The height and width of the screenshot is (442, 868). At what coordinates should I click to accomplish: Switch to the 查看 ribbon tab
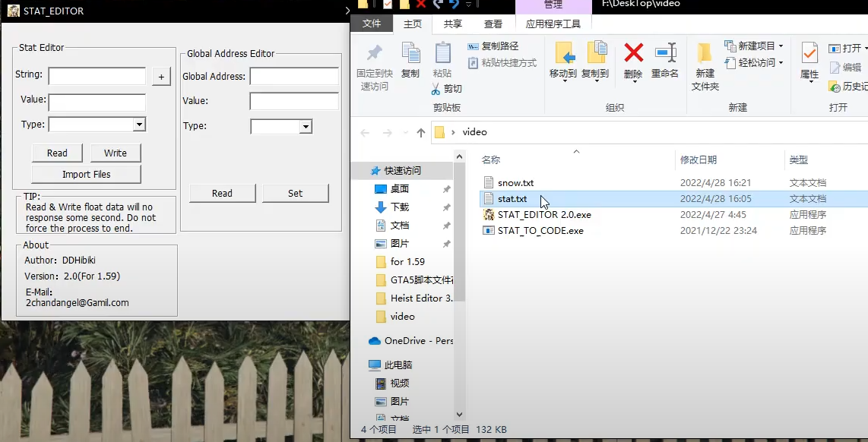[493, 24]
